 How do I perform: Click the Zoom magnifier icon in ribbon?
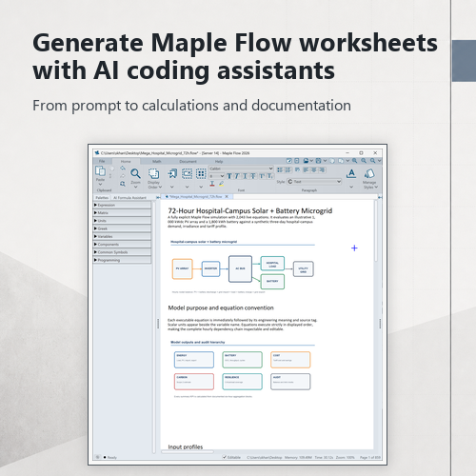point(135,173)
